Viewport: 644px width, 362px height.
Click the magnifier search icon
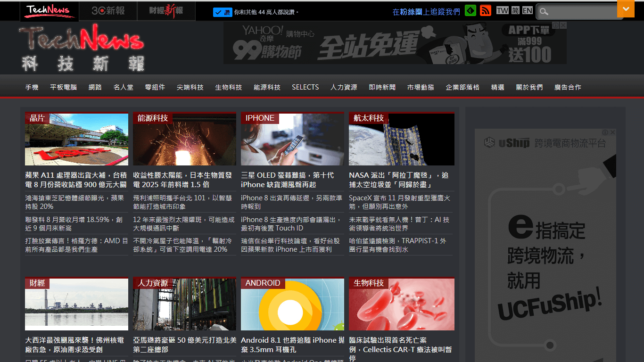[544, 11]
